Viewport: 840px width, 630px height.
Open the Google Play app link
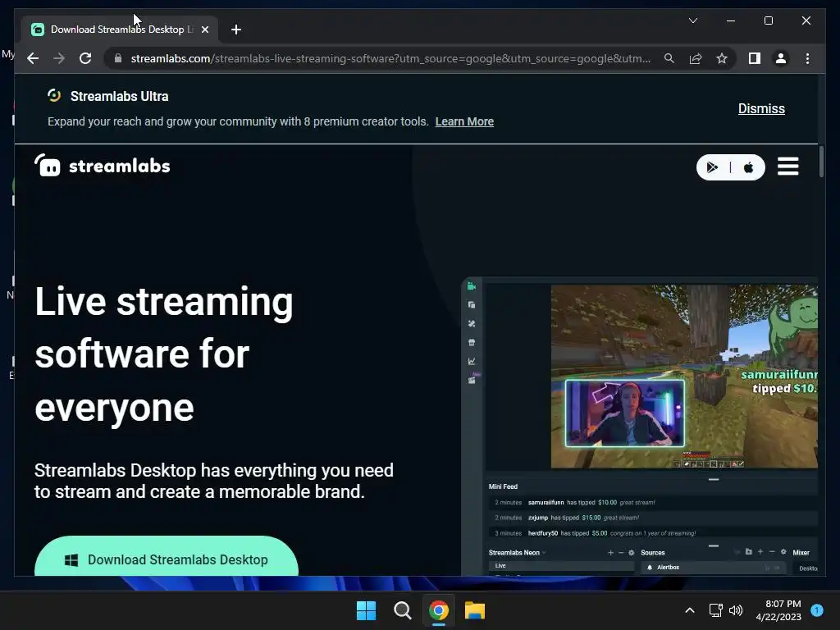pos(713,167)
